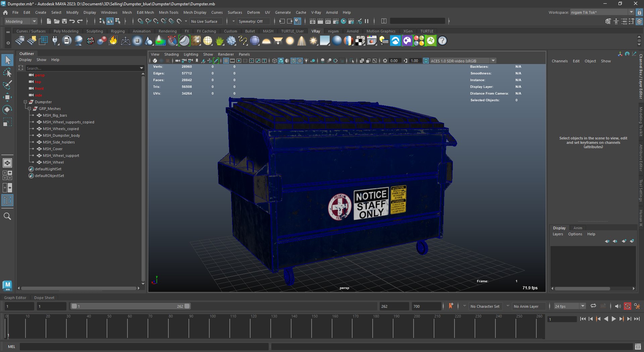644x352 pixels.
Task: Open the viewport Shading menu
Action: pos(171,54)
